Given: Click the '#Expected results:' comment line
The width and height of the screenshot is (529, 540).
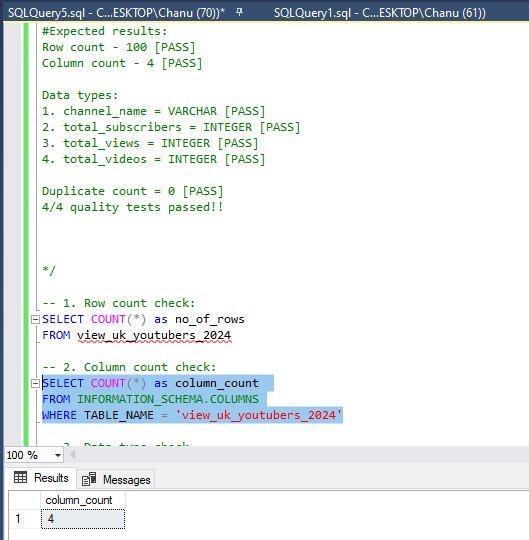Looking at the screenshot, I should [104, 31].
